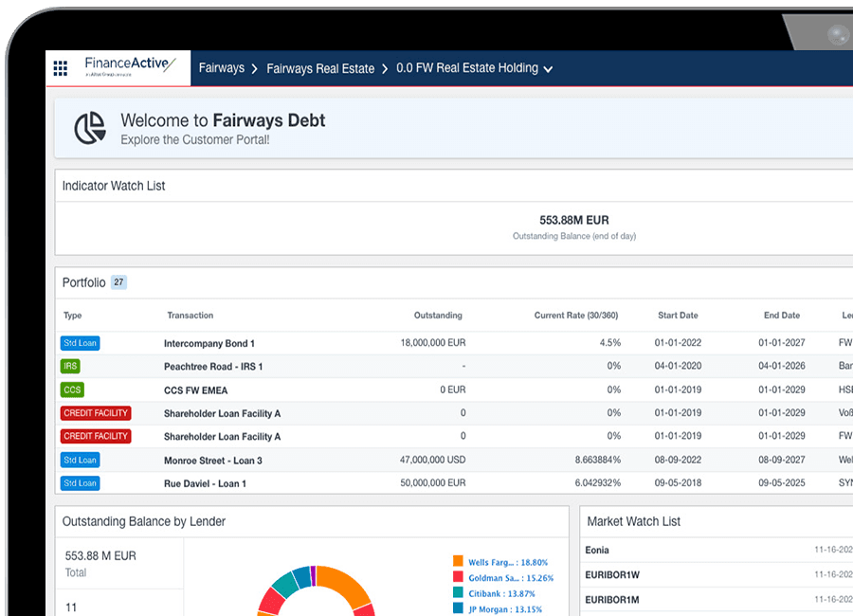
Task: Select Fairways in the breadcrumb menu
Action: [x=221, y=67]
